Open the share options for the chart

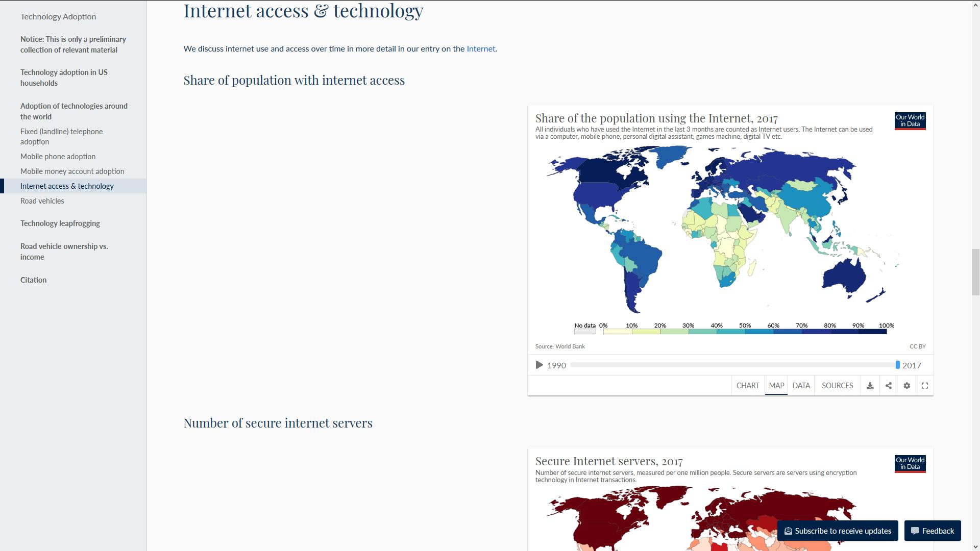(x=889, y=386)
